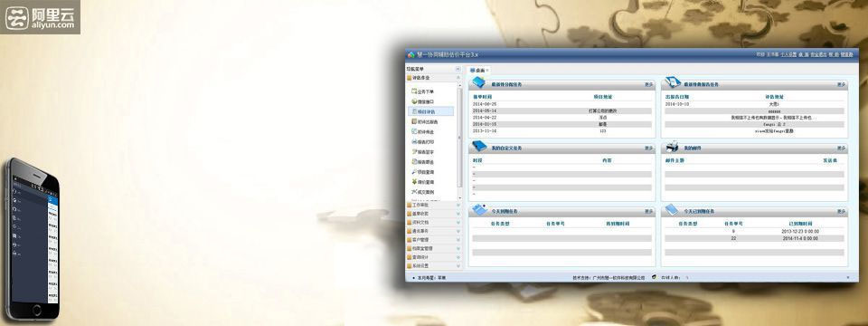The width and height of the screenshot is (868, 326).
Task: Open 项目查询 with the magnifier icon
Action: (422, 172)
